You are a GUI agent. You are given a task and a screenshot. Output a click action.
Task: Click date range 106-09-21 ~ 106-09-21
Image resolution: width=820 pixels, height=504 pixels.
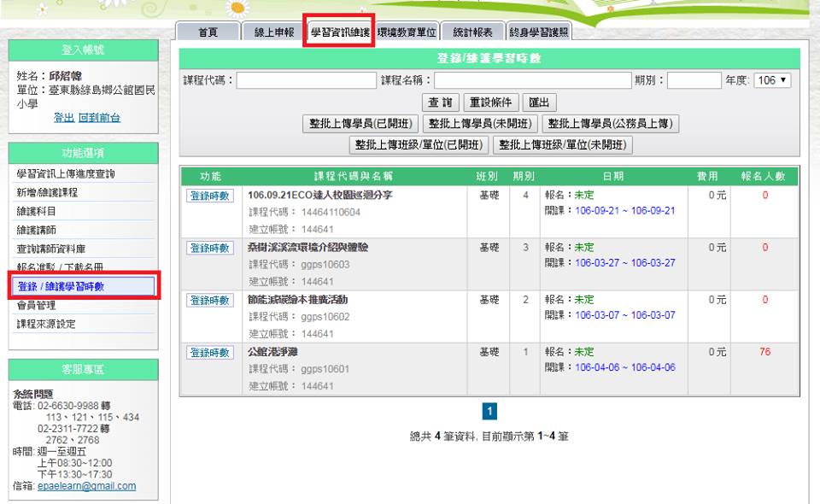[x=625, y=211]
